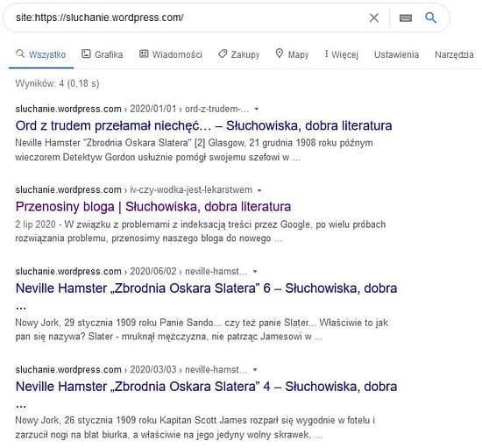Open Ustawienia settings menu
482x448 pixels.
(396, 54)
